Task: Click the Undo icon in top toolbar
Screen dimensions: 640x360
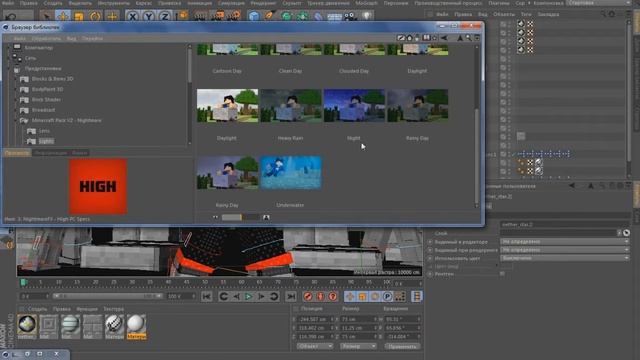Action: [11, 17]
